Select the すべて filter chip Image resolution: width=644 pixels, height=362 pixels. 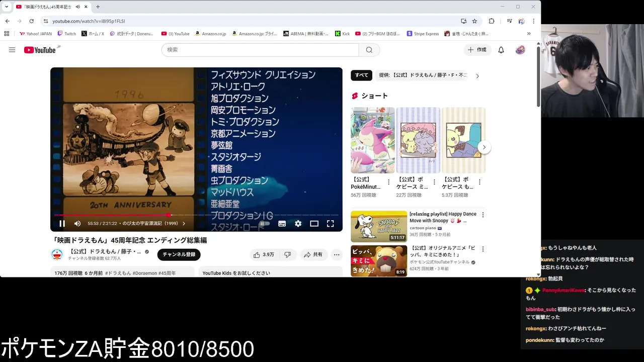coord(361,75)
